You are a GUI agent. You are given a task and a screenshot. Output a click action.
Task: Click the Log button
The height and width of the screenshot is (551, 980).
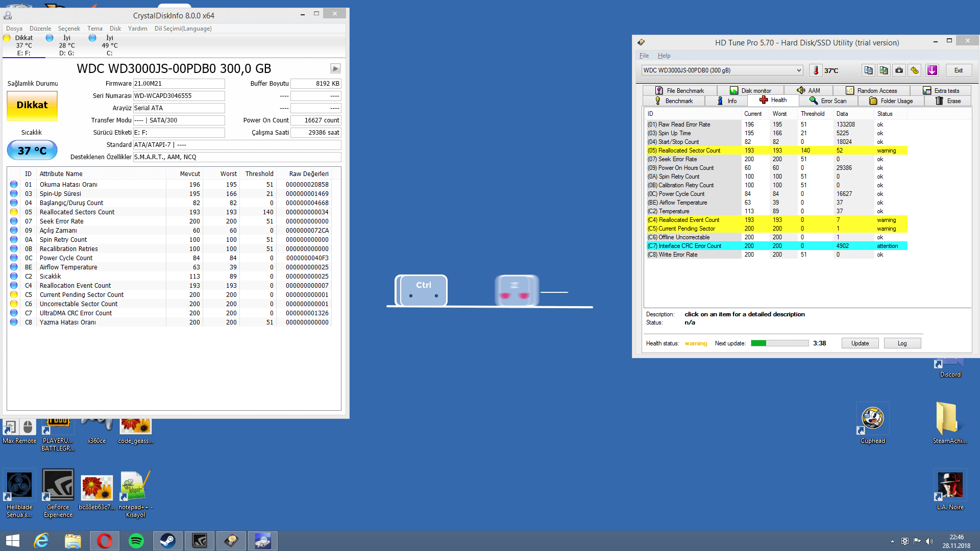click(x=902, y=343)
